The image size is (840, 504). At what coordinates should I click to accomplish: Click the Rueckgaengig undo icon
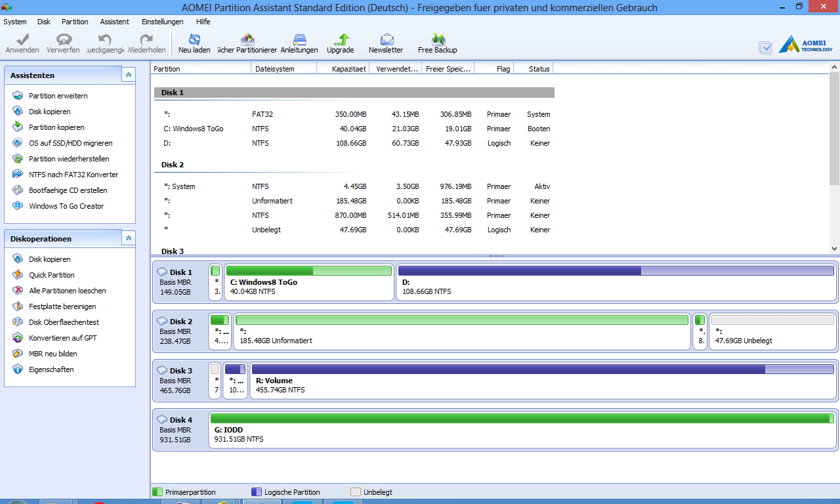(x=104, y=44)
